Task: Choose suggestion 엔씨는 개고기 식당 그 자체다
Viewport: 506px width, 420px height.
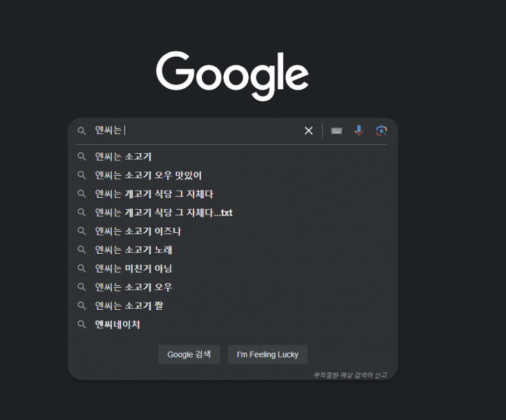Action: coord(154,194)
